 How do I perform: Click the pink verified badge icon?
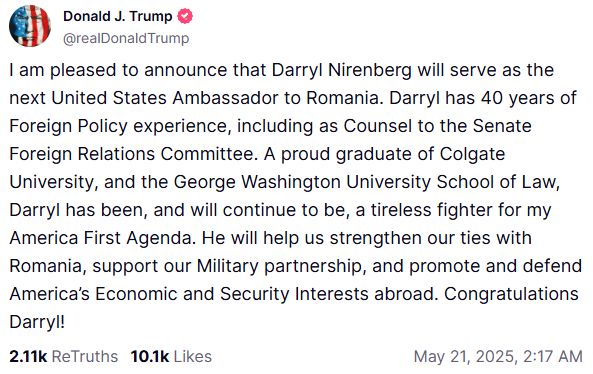click(x=185, y=16)
